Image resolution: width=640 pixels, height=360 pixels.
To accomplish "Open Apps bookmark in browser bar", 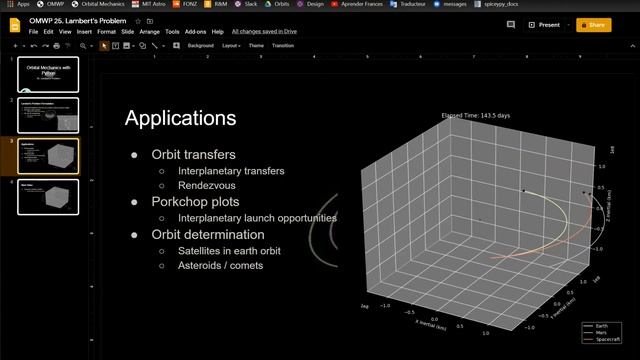I will (18, 4).
